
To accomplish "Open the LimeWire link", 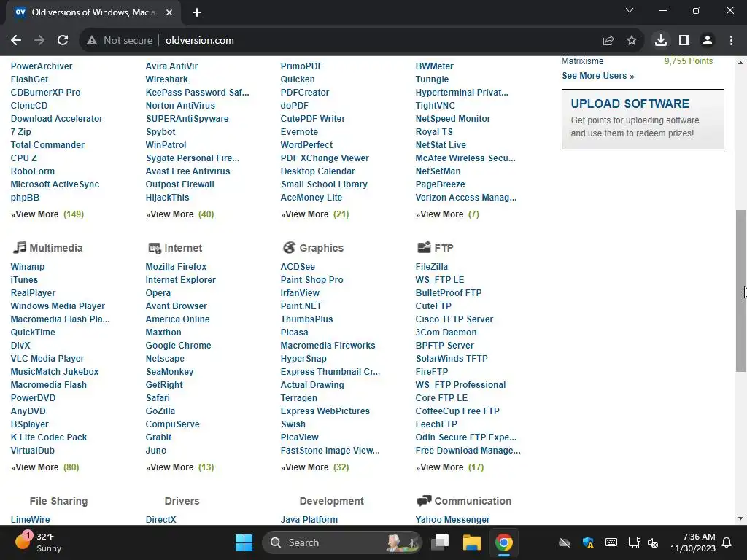I will tap(30, 519).
